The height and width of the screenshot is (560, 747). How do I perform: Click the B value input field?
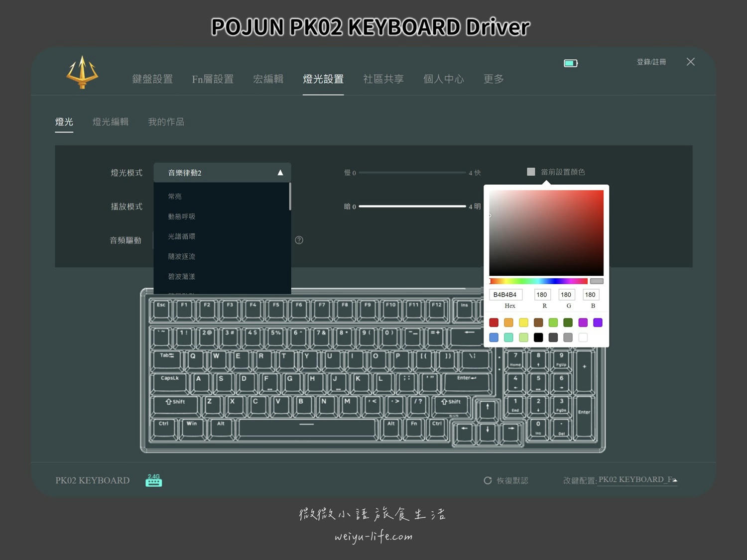pos(591,295)
